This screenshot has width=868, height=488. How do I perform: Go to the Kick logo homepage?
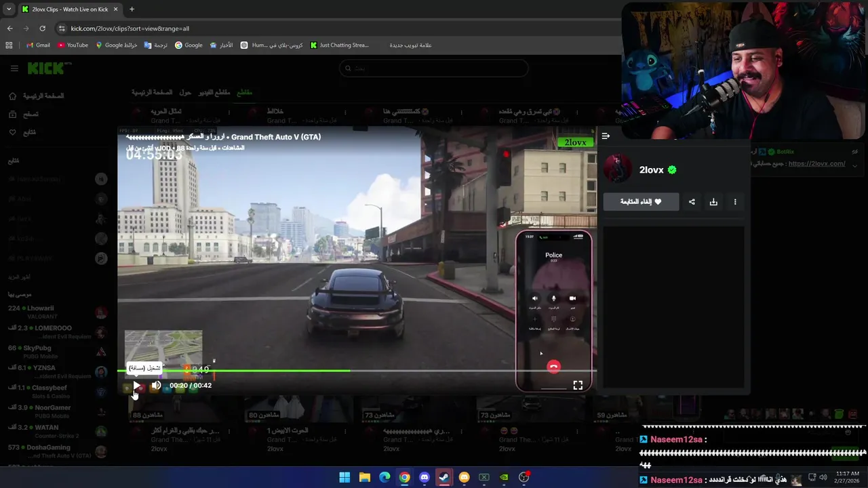[x=49, y=68]
